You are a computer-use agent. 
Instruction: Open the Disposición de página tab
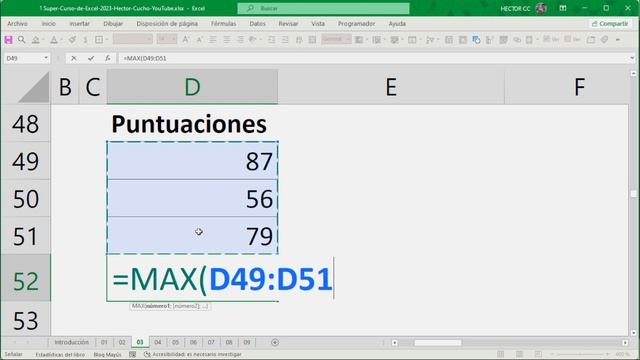[x=167, y=24]
